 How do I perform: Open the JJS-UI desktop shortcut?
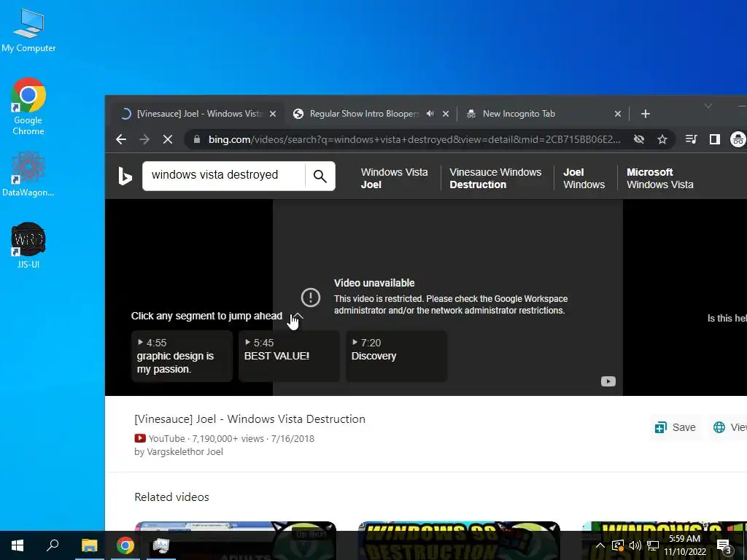tap(28, 246)
